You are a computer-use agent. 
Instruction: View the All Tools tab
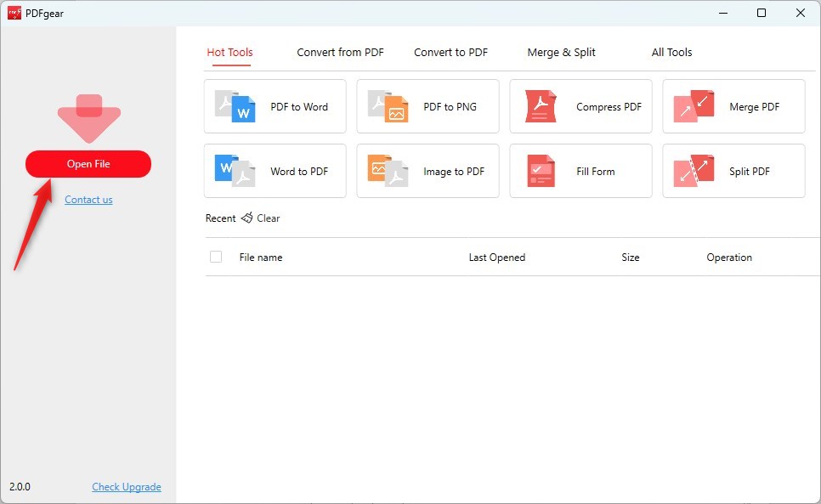point(671,52)
